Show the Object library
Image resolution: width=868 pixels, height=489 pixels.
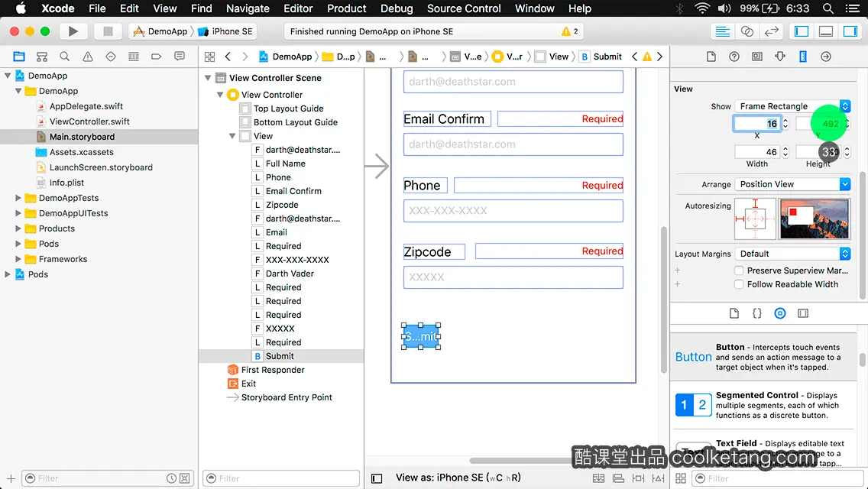pyautogui.click(x=780, y=313)
